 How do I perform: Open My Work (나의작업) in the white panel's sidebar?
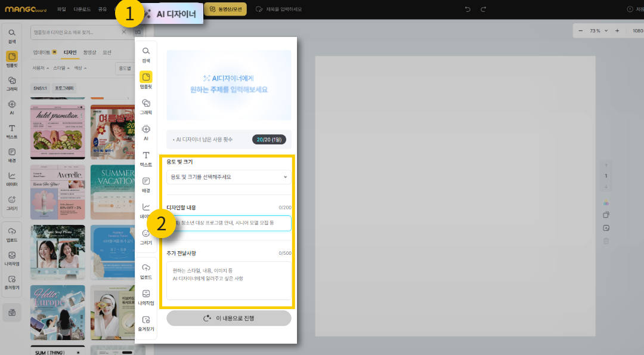click(x=145, y=297)
